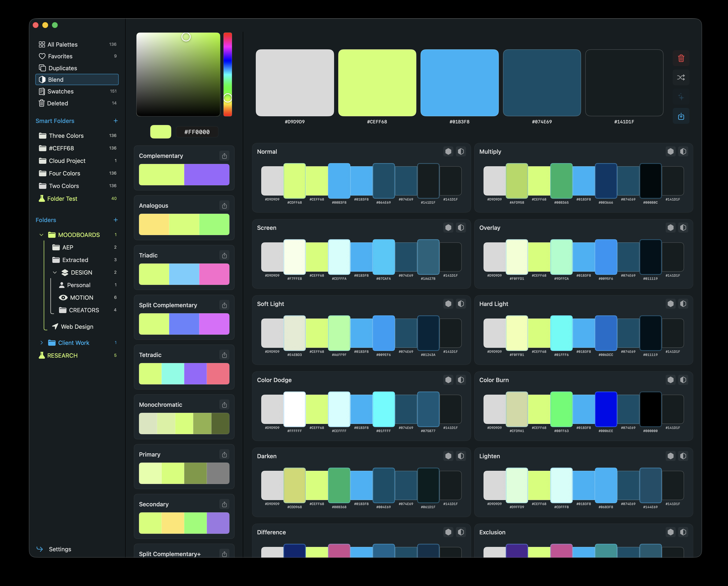Open Swatches in sidebar
This screenshot has height=586, width=728.
(61, 91)
